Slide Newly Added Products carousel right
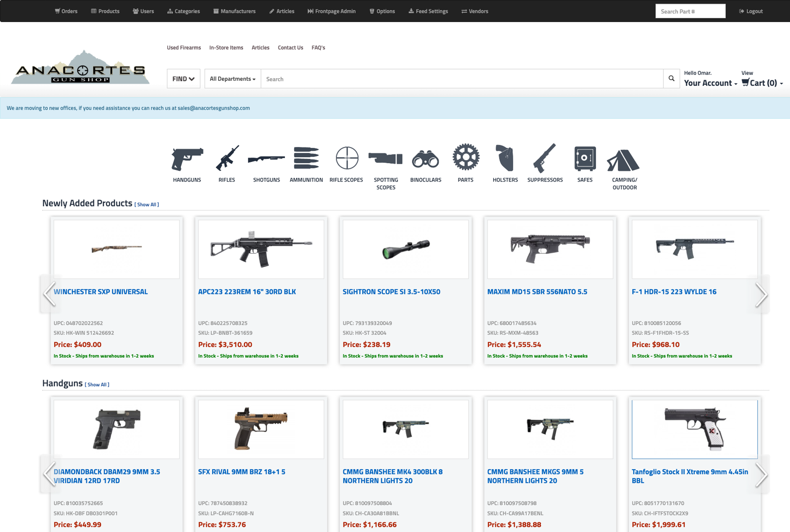Image resolution: width=790 pixels, height=532 pixels. pyautogui.click(x=761, y=294)
